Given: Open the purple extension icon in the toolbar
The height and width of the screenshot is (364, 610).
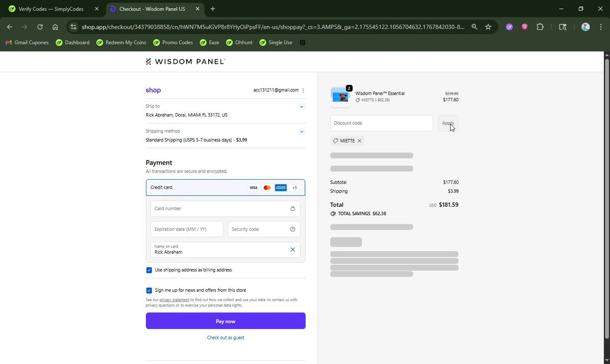Looking at the screenshot, I should pos(509,27).
